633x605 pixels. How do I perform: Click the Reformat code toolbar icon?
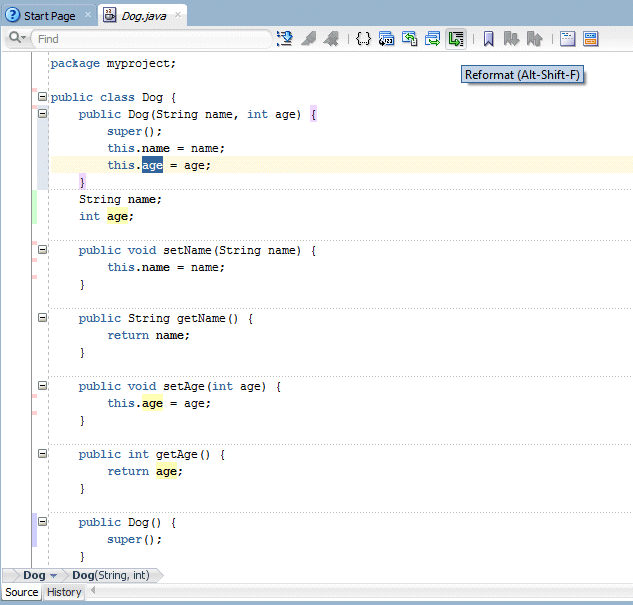456,39
